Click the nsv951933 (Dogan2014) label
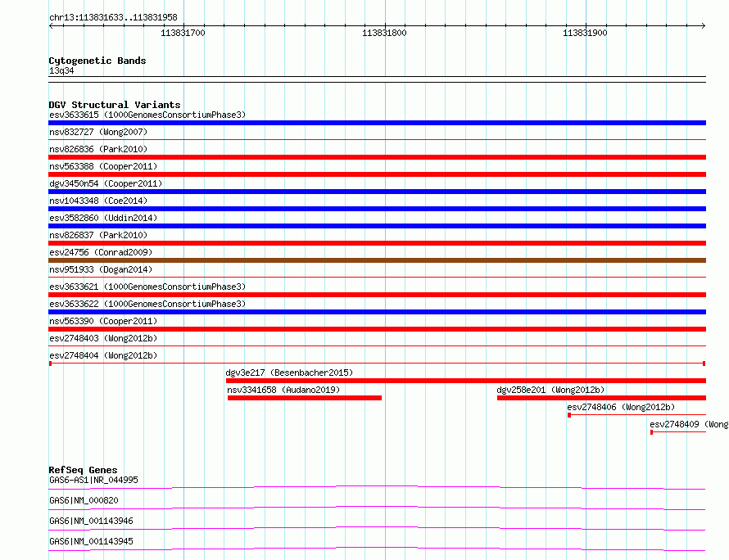Image resolution: width=729 pixels, height=560 pixels. pyautogui.click(x=101, y=269)
